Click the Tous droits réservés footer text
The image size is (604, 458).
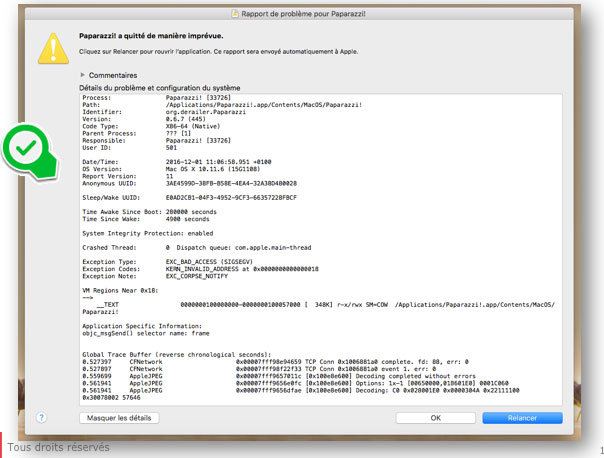coord(58,447)
